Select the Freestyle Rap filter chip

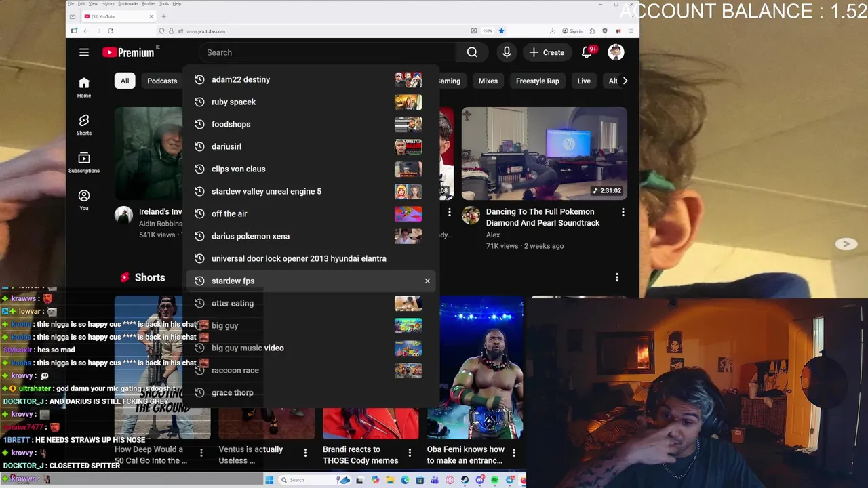[x=537, y=81]
